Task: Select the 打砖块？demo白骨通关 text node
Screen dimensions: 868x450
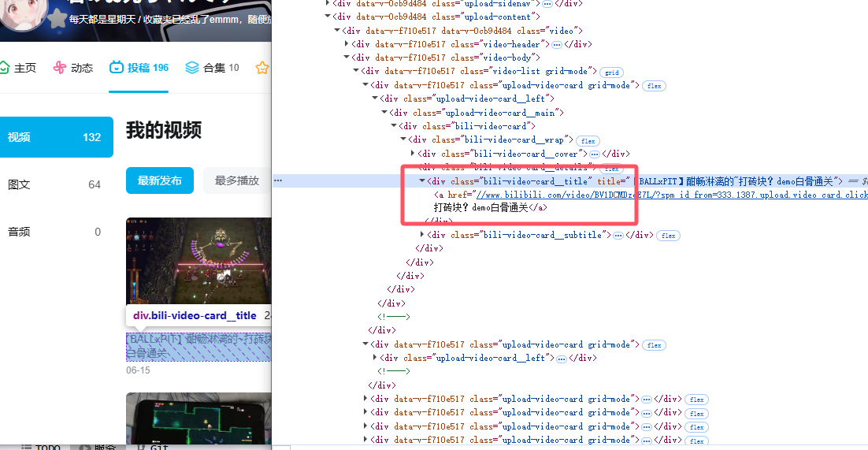Action: (x=480, y=208)
